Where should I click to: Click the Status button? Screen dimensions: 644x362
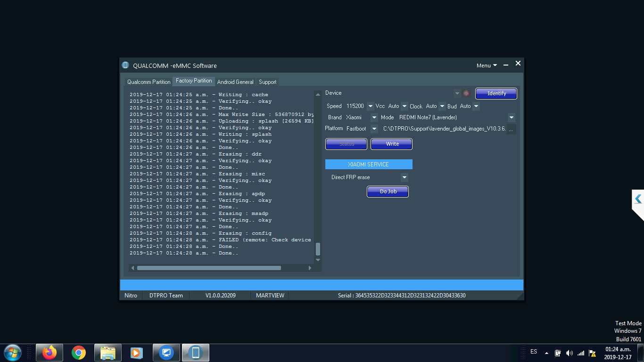[x=347, y=144]
